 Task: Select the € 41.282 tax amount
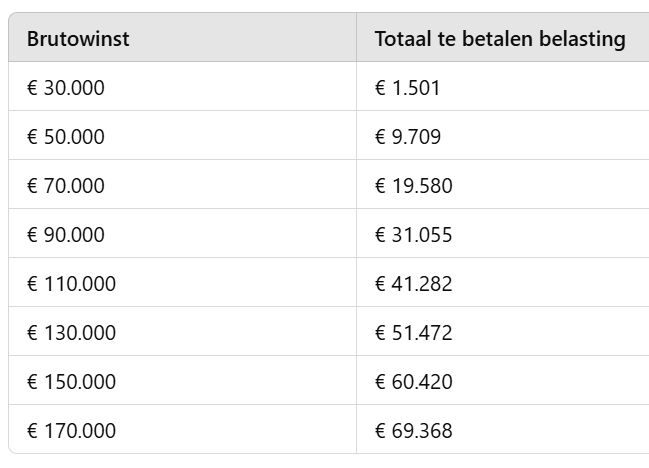[413, 284]
